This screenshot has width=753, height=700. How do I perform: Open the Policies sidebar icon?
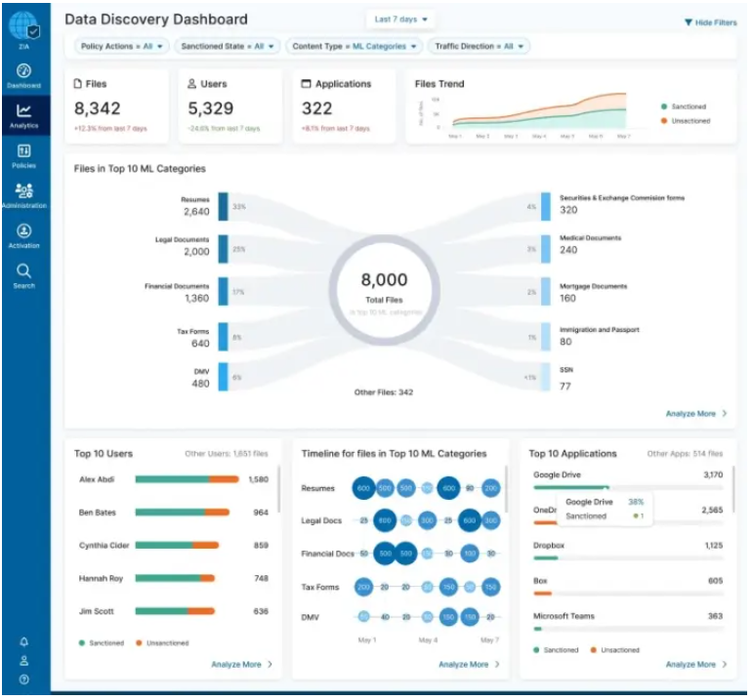23,150
